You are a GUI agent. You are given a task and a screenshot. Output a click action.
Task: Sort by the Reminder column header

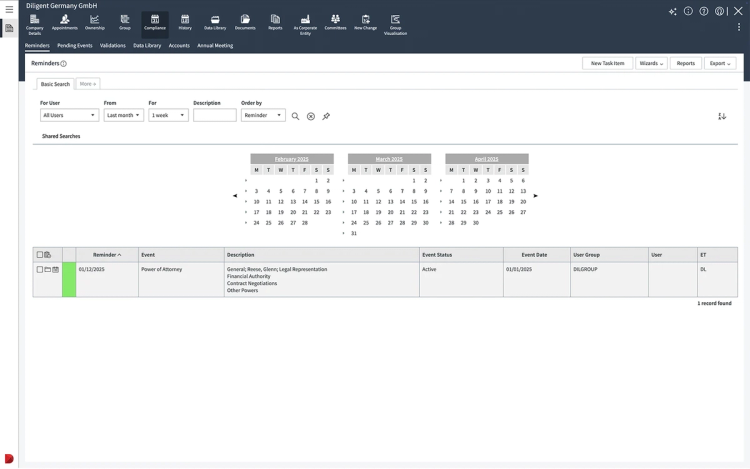click(x=107, y=255)
